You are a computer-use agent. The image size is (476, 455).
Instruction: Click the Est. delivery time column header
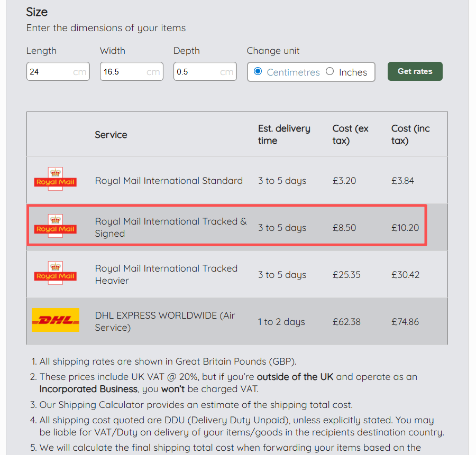pos(284,135)
